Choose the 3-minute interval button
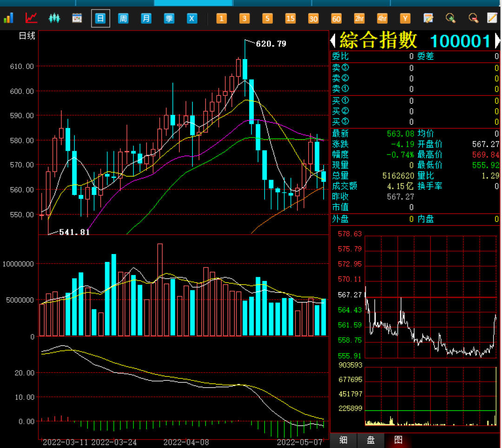The image size is (502, 448). [x=244, y=18]
